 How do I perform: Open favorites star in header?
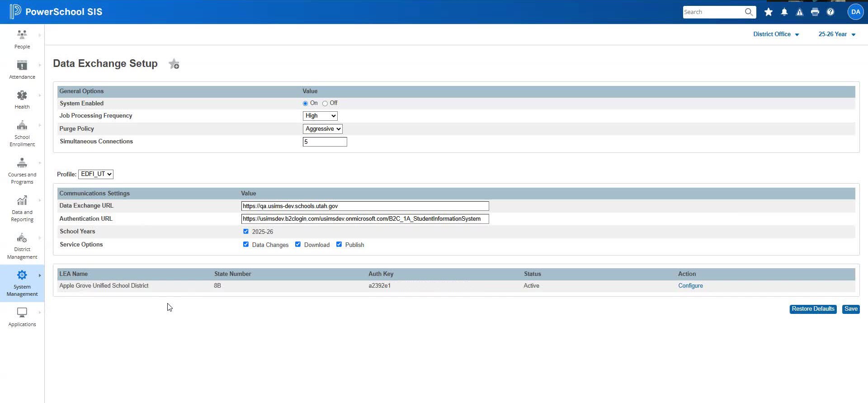[768, 12]
